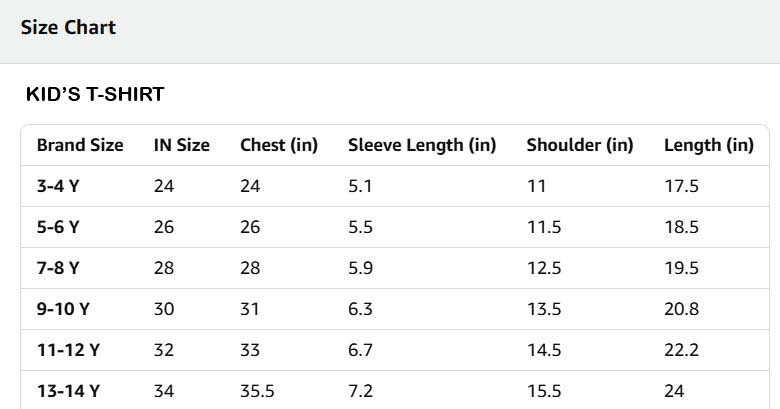Click the Size Chart heading

[x=68, y=27]
